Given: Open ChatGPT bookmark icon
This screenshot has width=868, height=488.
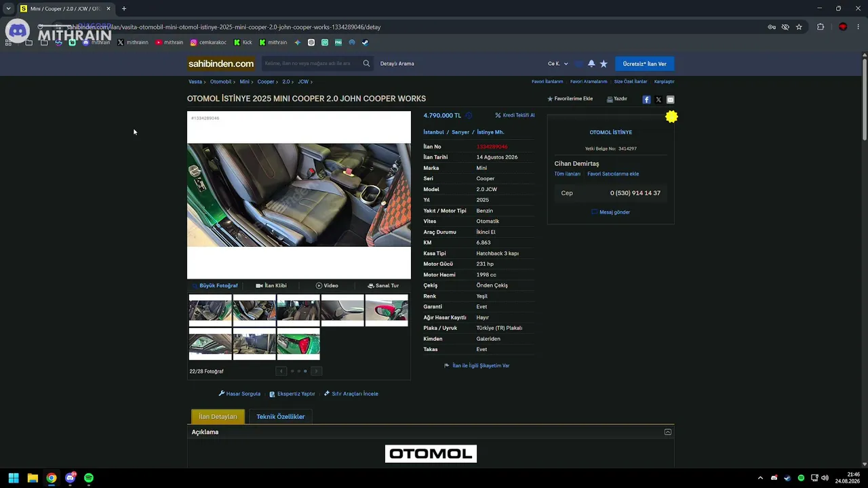Looking at the screenshot, I should click(311, 42).
